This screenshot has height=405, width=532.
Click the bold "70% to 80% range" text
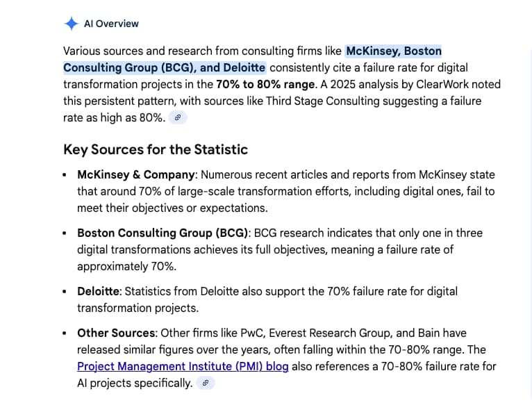point(266,84)
